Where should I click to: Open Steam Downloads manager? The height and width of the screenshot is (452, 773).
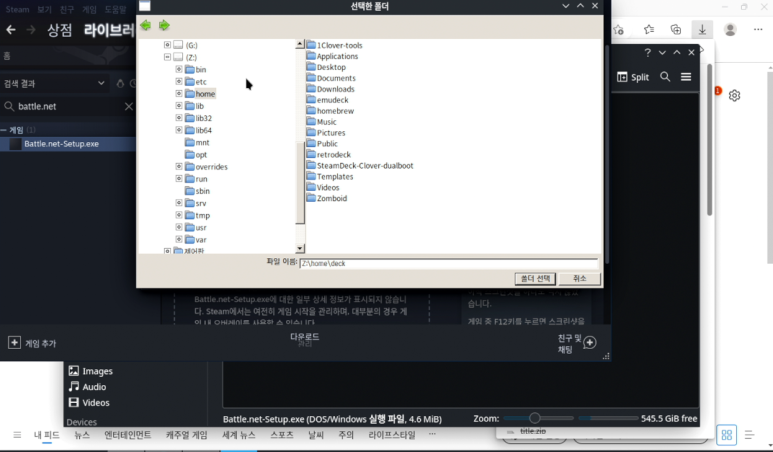pyautogui.click(x=305, y=339)
